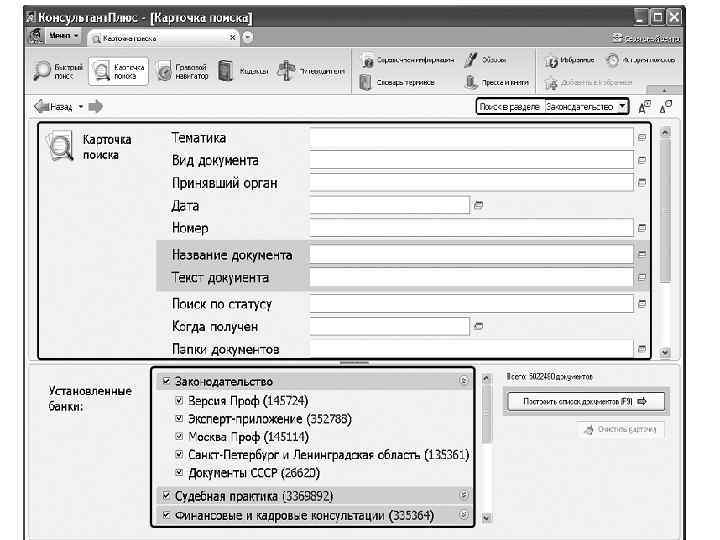The image size is (720, 540).
Task: Toggle Версия Проф checkbox
Action: 180,400
